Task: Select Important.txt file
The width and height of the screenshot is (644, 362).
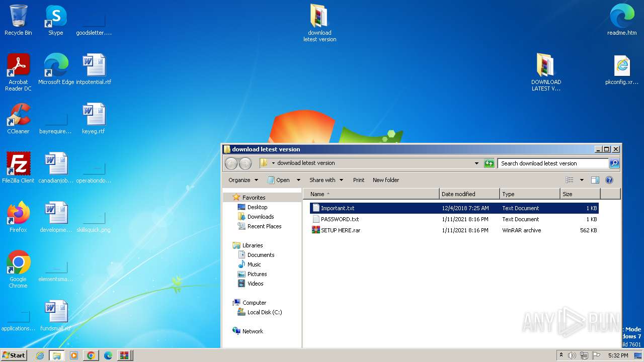Action: click(x=454, y=208)
